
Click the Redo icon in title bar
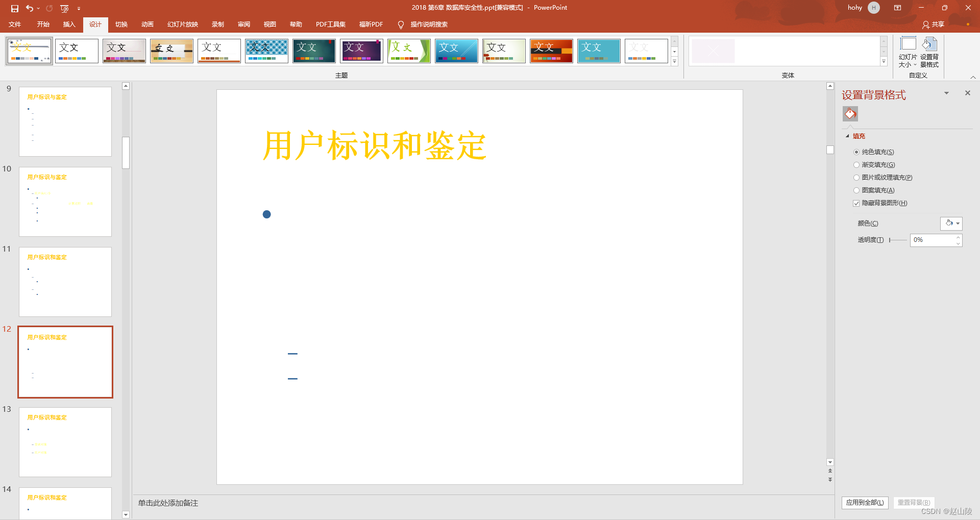[x=50, y=8]
